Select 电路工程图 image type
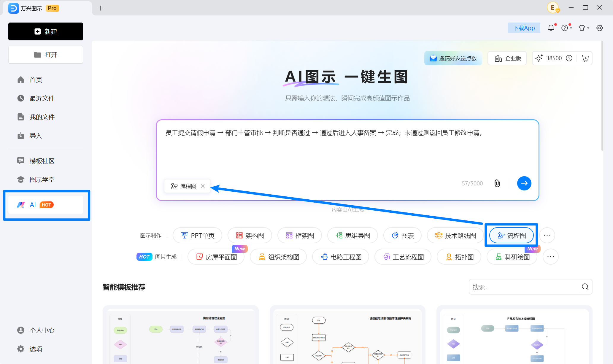613x364 pixels. 341,257
